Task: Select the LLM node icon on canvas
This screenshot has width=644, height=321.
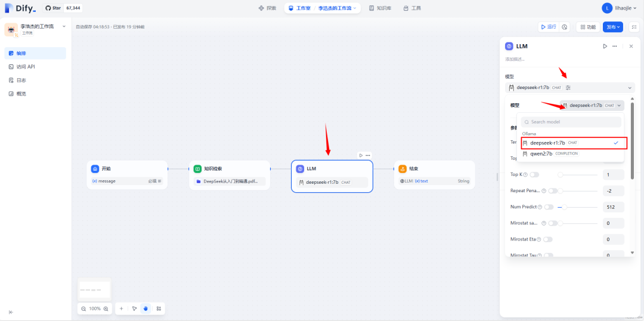Action: point(300,169)
